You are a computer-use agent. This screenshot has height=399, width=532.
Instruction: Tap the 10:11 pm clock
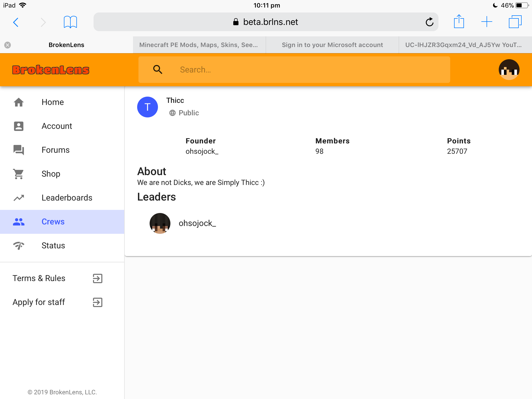point(267,5)
